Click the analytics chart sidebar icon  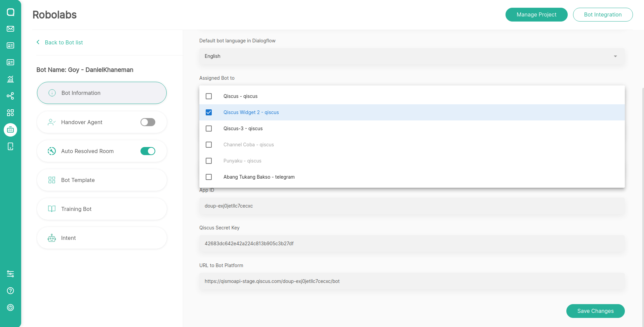pyautogui.click(x=10, y=79)
